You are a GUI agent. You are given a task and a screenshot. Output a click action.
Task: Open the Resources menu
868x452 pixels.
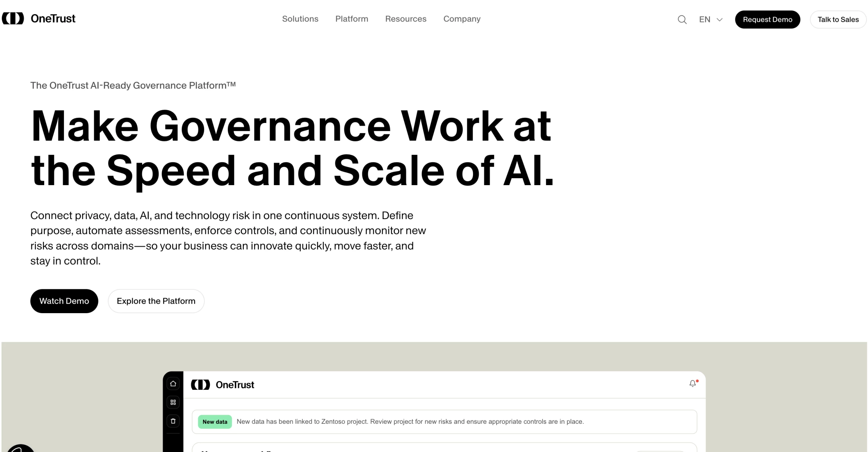406,19
